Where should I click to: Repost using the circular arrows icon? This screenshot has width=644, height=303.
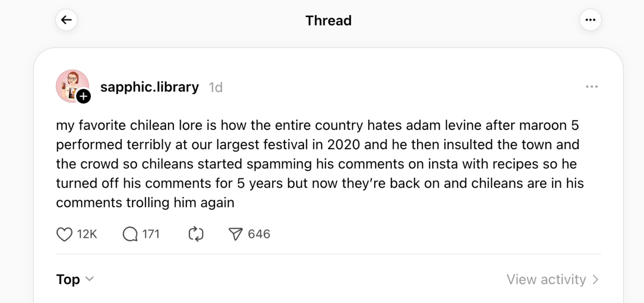196,234
